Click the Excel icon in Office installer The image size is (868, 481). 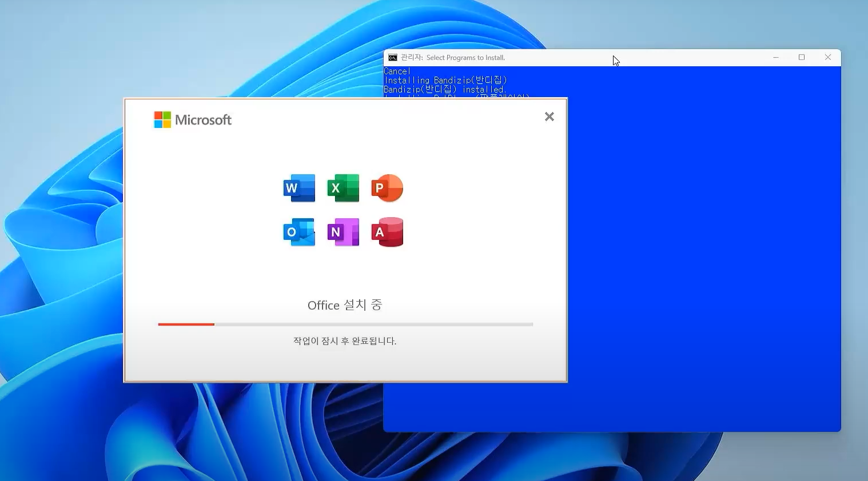pos(343,188)
